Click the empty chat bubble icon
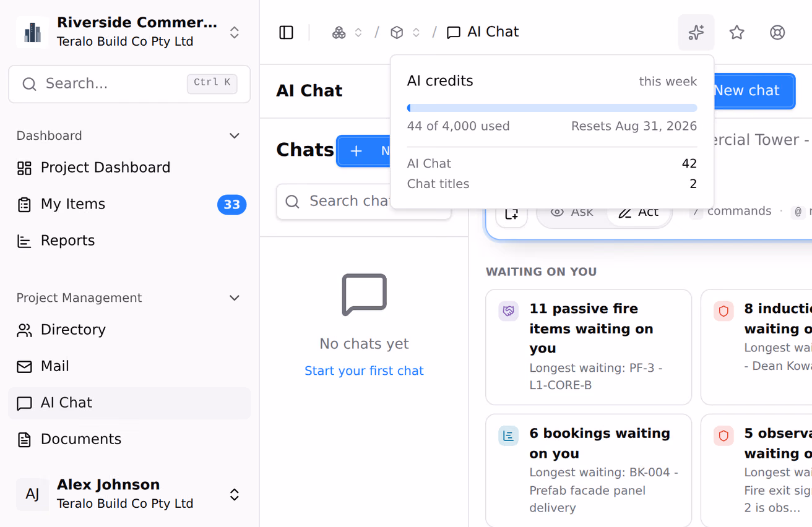812x527 pixels. [x=364, y=294]
